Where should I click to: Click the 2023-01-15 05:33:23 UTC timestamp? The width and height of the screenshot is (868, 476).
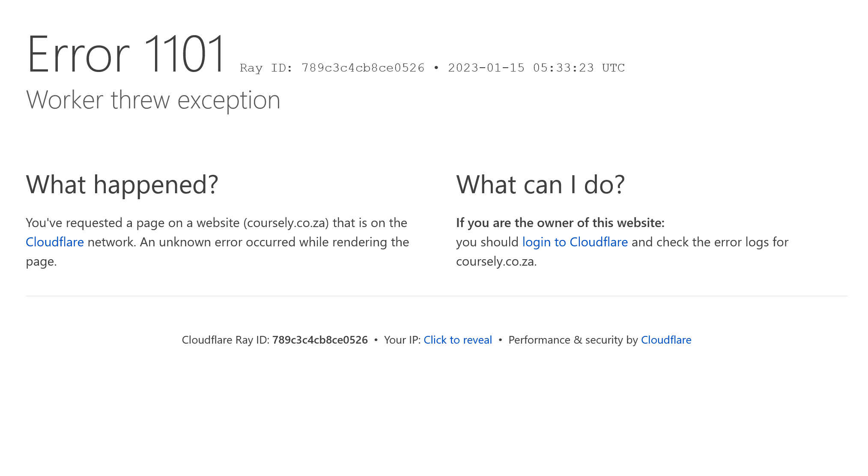[536, 68]
